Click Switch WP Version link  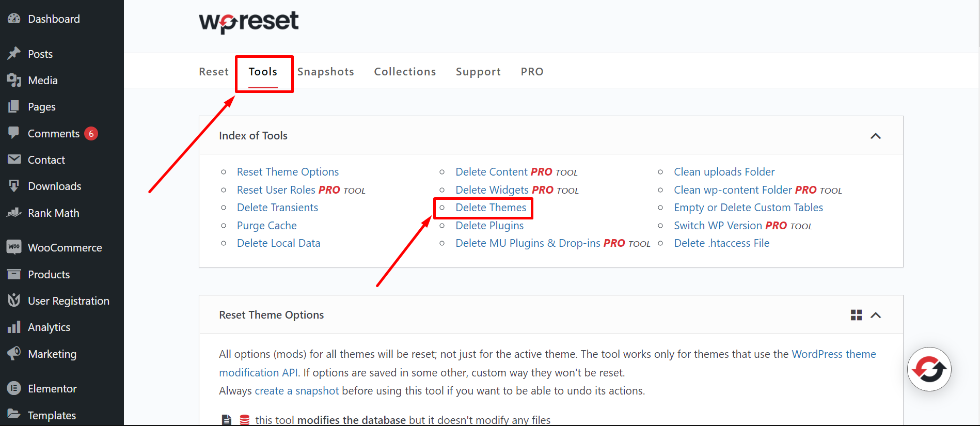[x=718, y=226]
